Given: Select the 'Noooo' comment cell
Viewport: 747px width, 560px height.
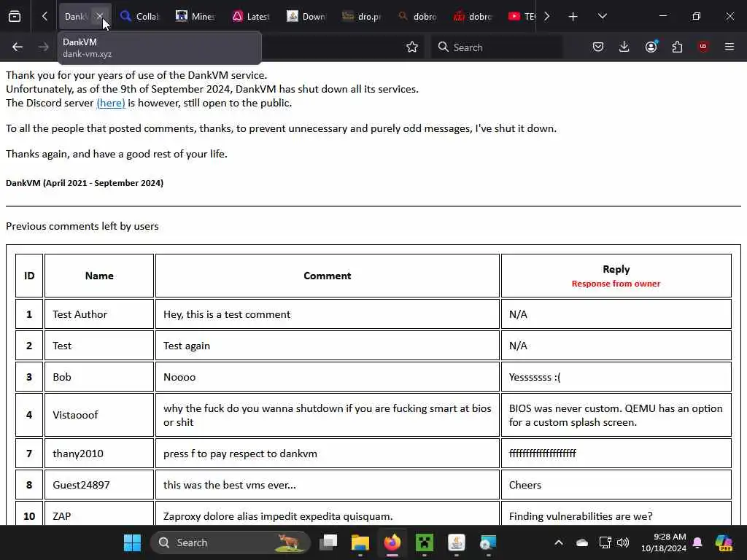Looking at the screenshot, I should coord(328,377).
